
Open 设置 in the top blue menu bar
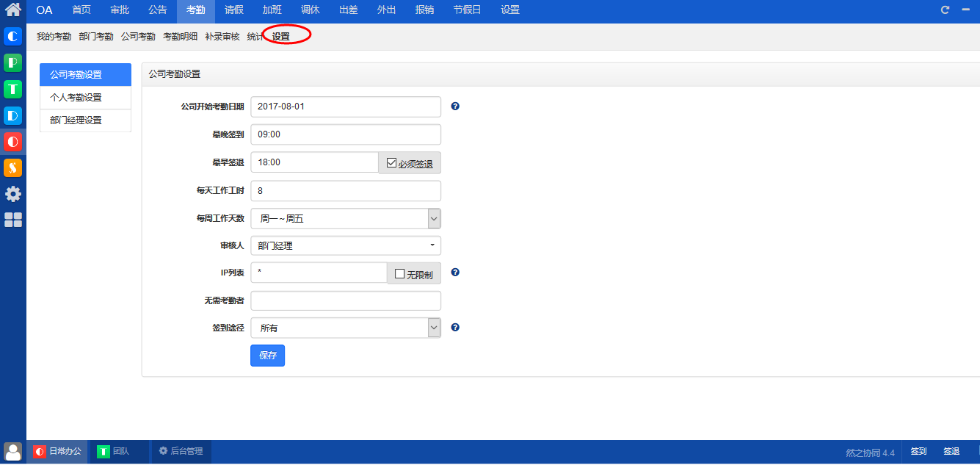510,10
